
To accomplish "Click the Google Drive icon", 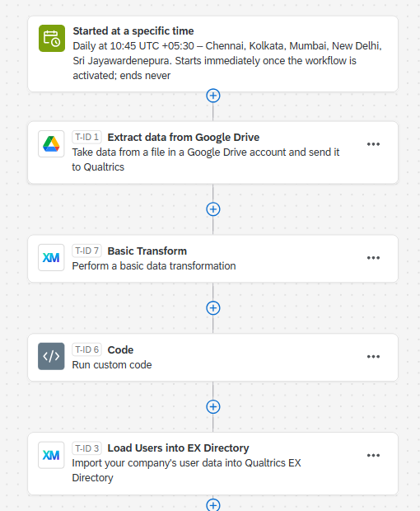I will coord(51,144).
